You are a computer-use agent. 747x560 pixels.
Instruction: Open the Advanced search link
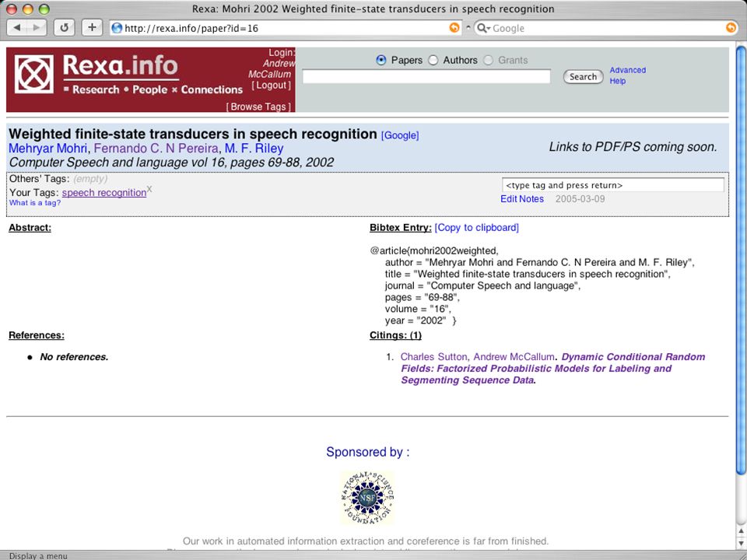pyautogui.click(x=627, y=70)
